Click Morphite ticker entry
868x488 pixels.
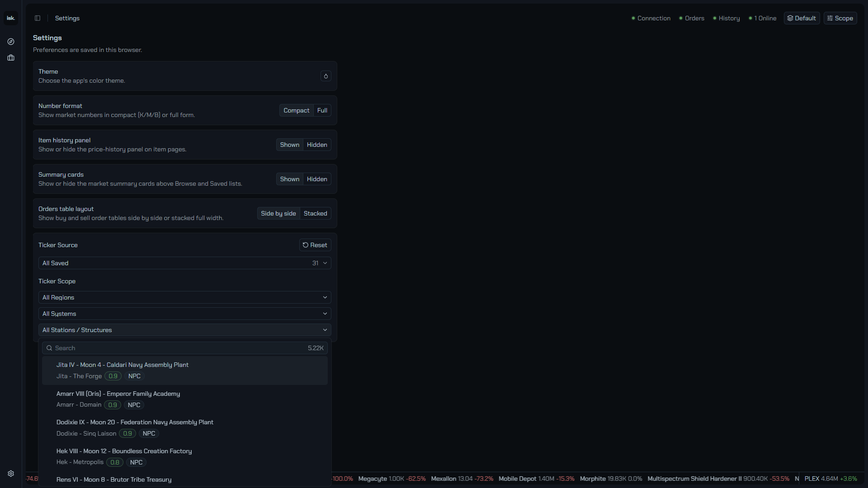(611, 479)
